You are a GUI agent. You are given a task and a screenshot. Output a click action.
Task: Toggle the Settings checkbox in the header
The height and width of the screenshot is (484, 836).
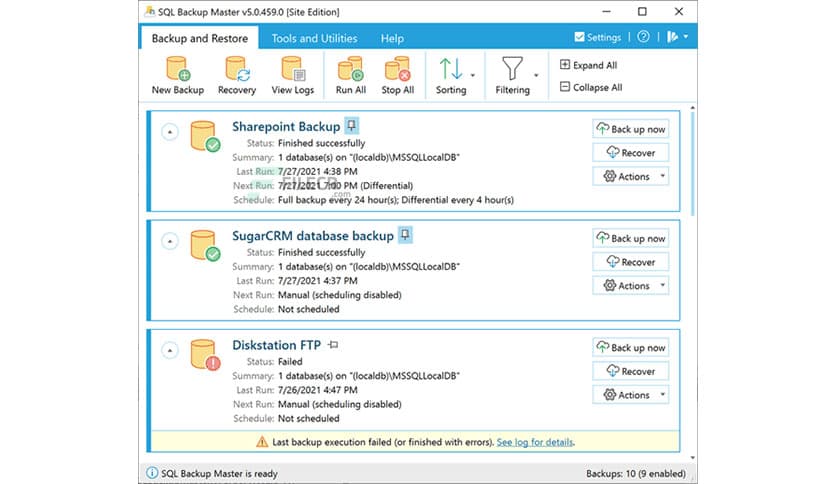579,37
